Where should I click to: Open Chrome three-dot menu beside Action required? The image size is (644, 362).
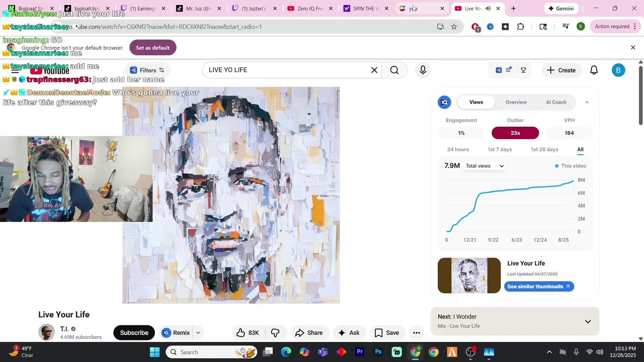(635, 27)
